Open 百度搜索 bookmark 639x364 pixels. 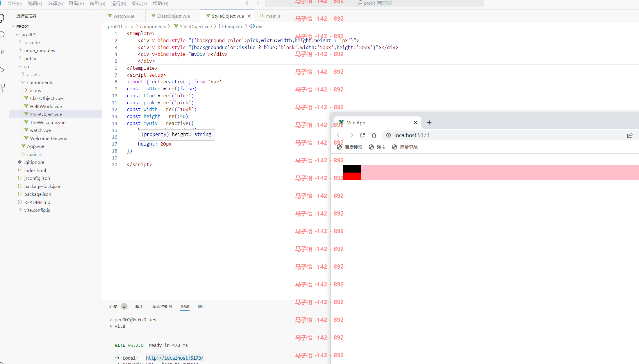(350, 147)
